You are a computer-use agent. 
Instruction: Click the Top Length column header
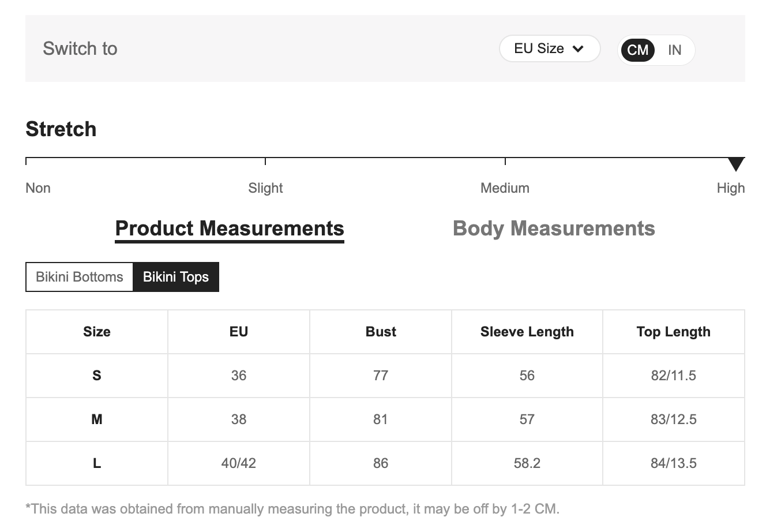pyautogui.click(x=674, y=332)
